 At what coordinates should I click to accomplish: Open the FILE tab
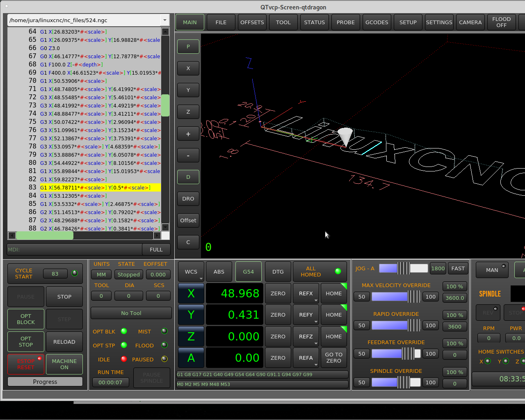click(x=221, y=22)
